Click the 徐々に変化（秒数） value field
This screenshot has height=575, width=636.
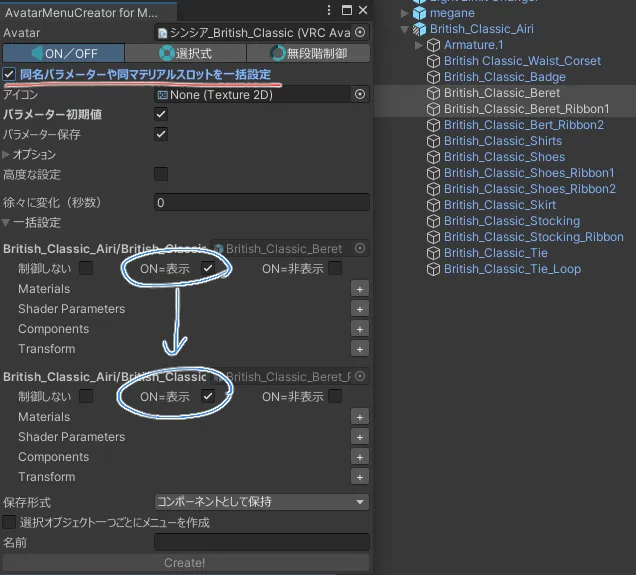pyautogui.click(x=261, y=202)
